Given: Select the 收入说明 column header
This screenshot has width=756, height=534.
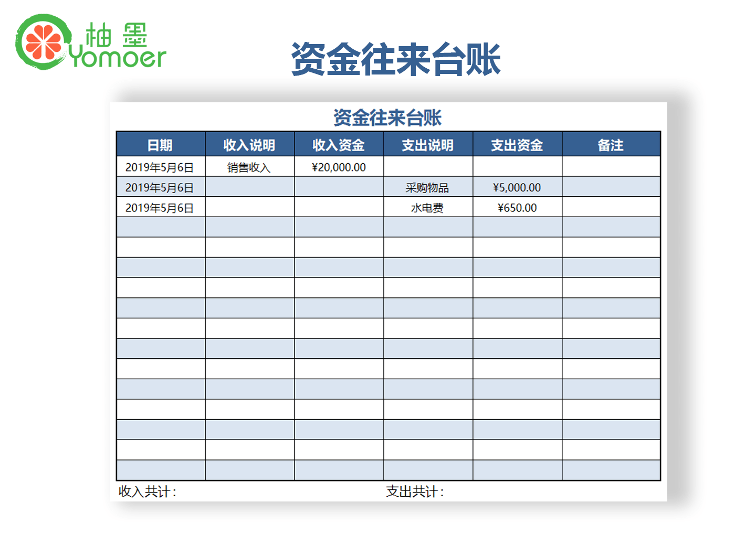Looking at the screenshot, I should pyautogui.click(x=250, y=145).
